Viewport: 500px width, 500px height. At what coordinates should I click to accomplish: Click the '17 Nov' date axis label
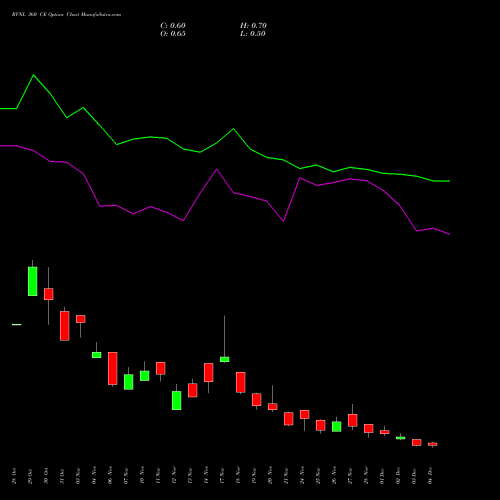222,476
